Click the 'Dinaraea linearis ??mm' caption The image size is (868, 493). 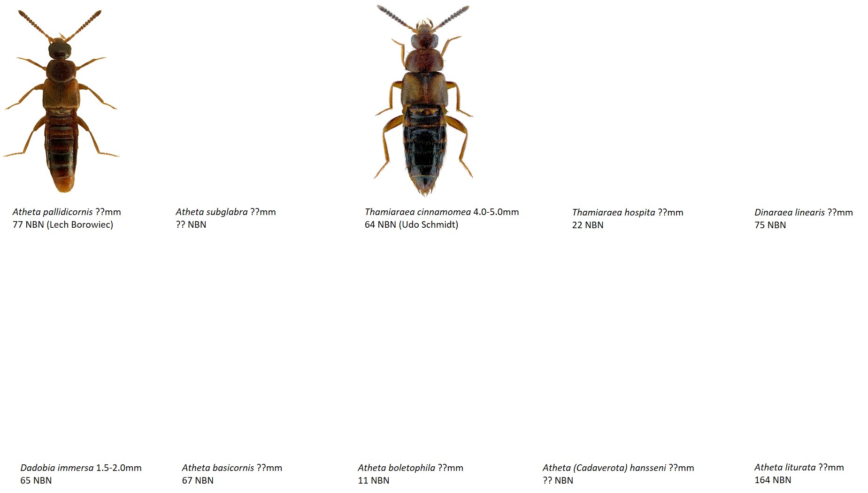pos(804,212)
